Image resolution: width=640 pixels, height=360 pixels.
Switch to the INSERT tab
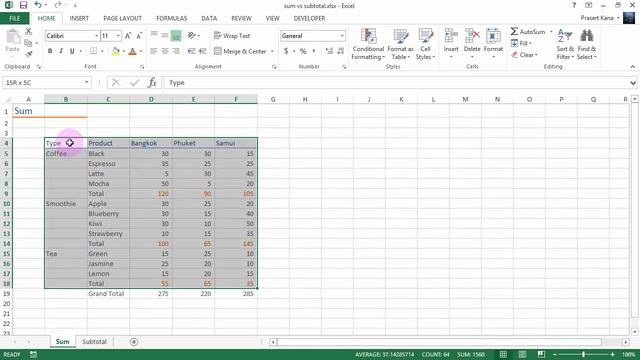tap(79, 18)
